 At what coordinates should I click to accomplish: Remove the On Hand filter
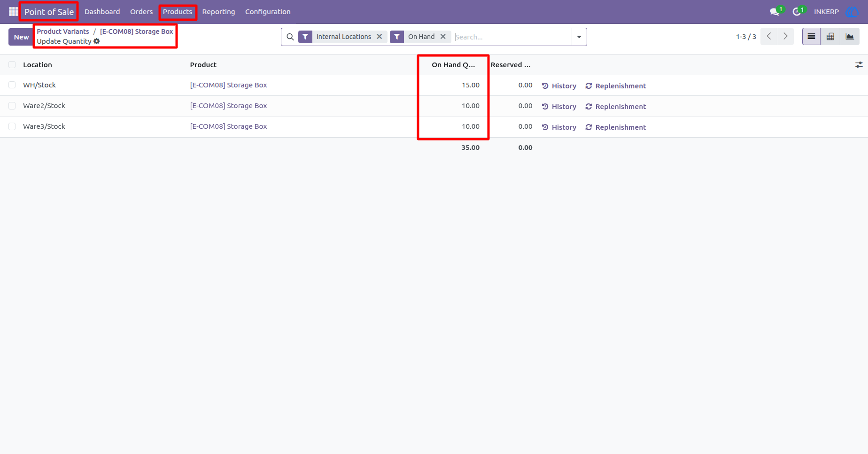[443, 37]
